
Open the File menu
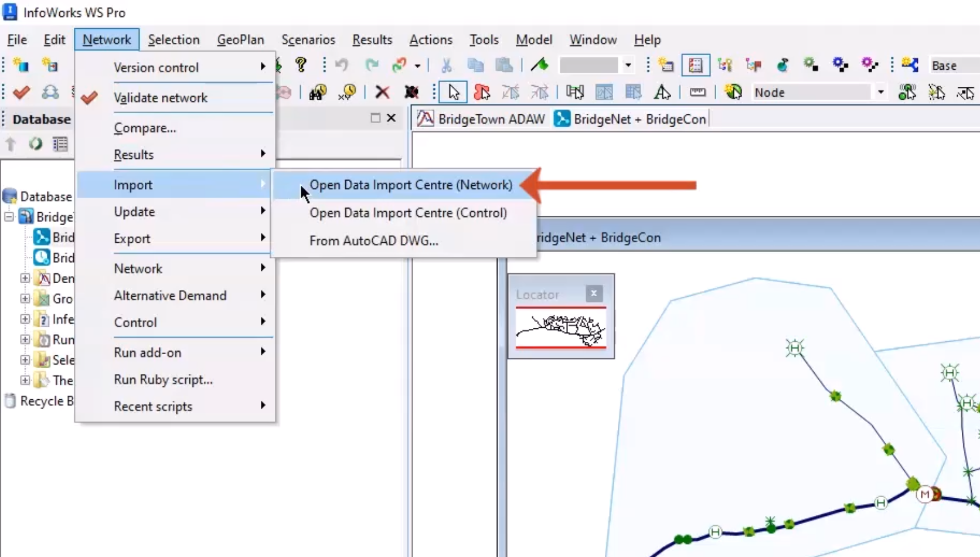17,40
